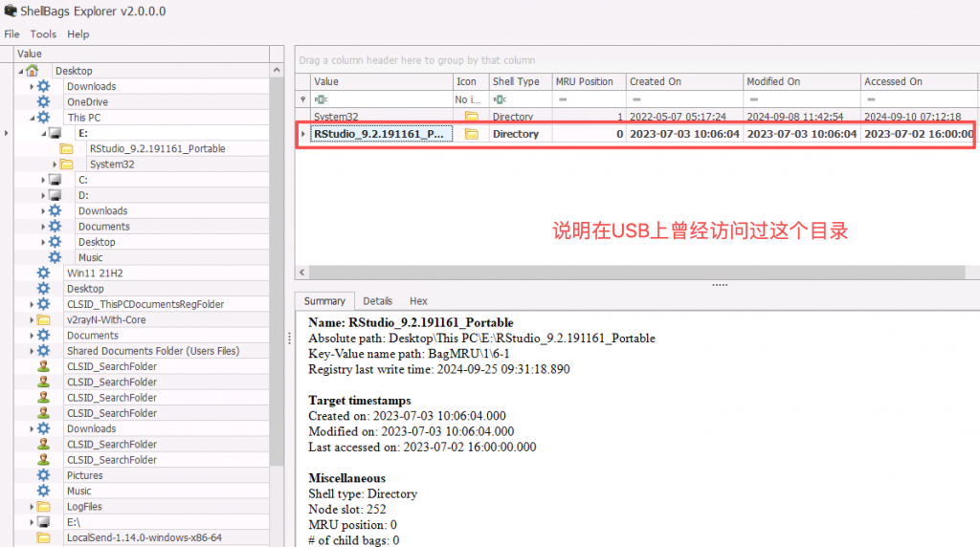Collapse the This PC tree node
Viewport: 980px width, 547px height.
(x=32, y=118)
